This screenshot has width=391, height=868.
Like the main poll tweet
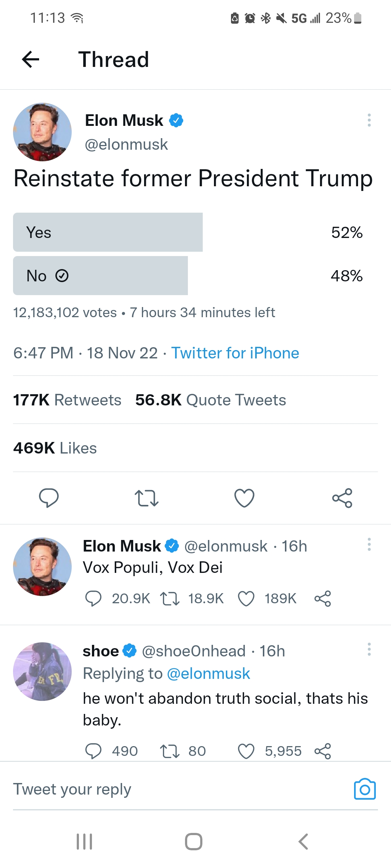(244, 498)
